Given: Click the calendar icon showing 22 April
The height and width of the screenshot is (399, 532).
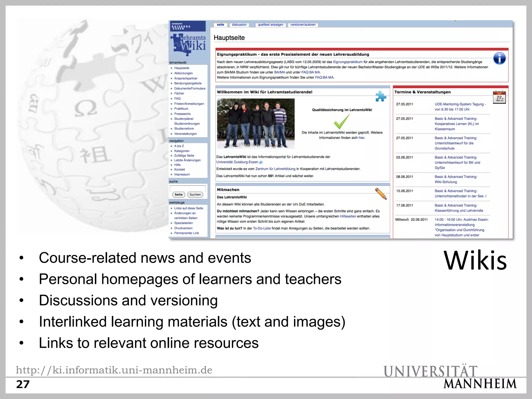Looking at the screenshot, I should click(499, 97).
